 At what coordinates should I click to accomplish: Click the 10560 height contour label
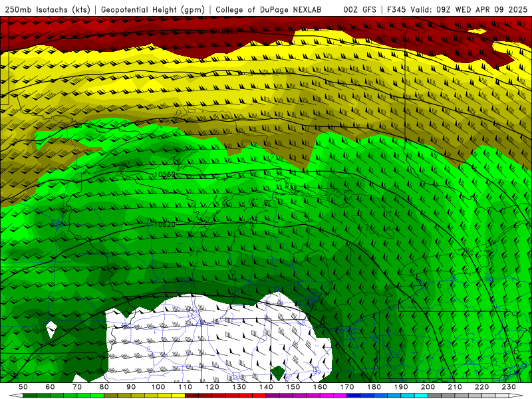(165, 174)
